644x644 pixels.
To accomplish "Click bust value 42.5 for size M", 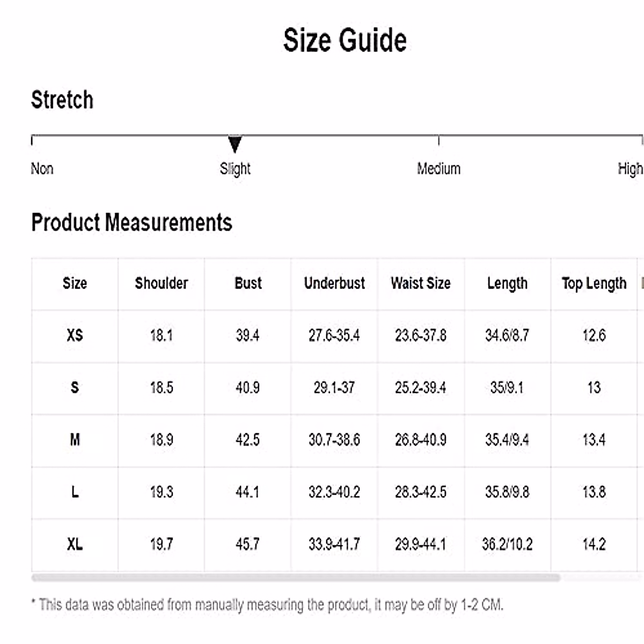I will tap(247, 440).
